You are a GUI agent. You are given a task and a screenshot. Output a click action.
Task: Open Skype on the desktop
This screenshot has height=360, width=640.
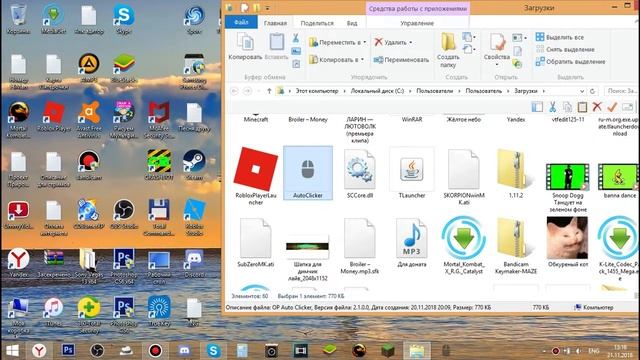[124, 19]
